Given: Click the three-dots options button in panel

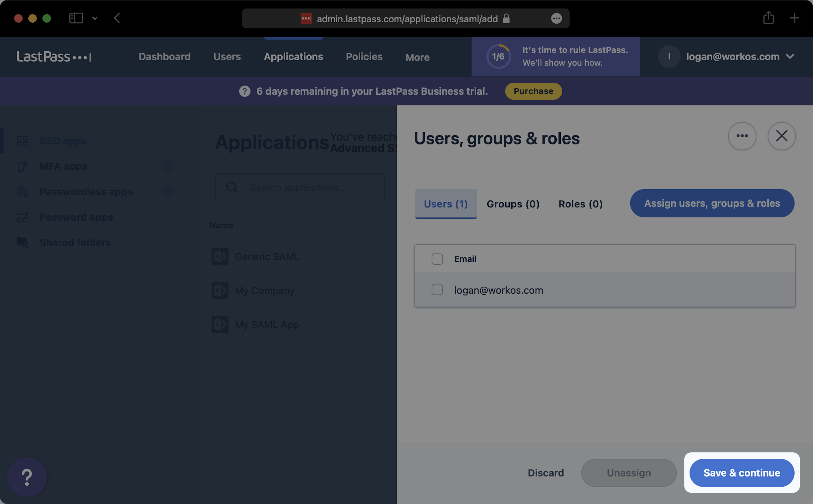Looking at the screenshot, I should (742, 136).
